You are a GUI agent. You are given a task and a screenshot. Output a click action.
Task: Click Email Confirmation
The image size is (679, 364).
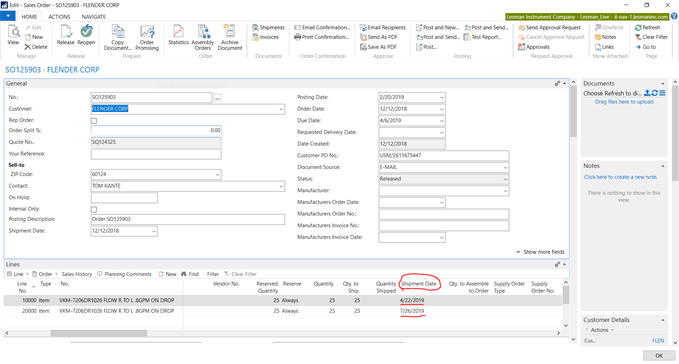(322, 27)
